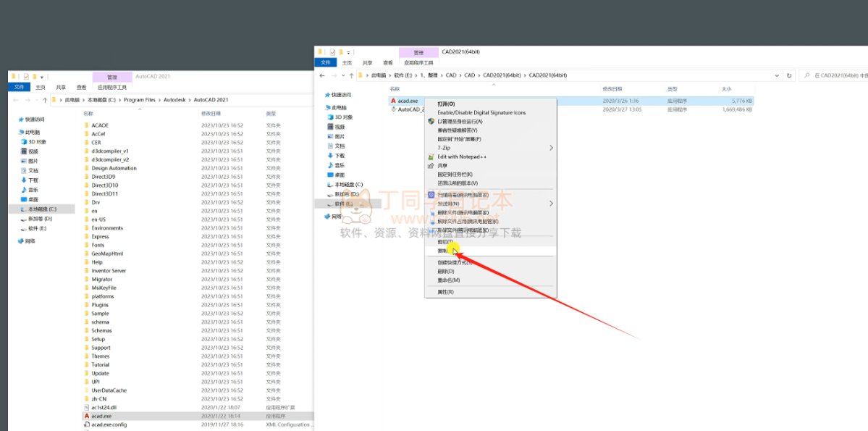Click the up-arrow navigation button in AutoCAD 2021 window
868x431 pixels.
click(45, 99)
